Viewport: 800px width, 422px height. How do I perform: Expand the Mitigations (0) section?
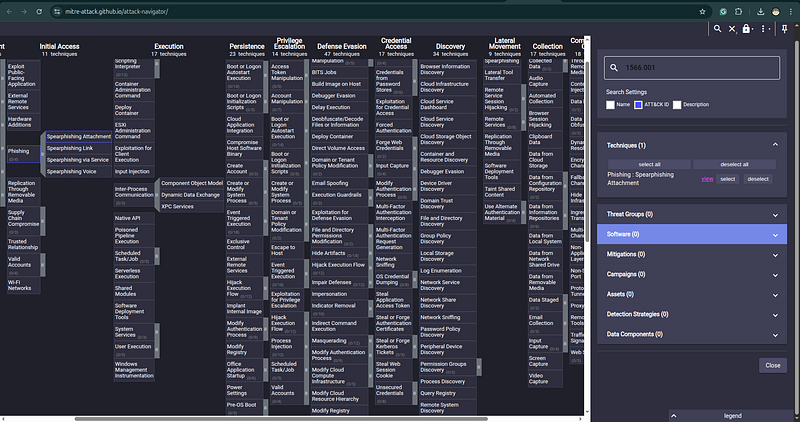[x=692, y=254]
